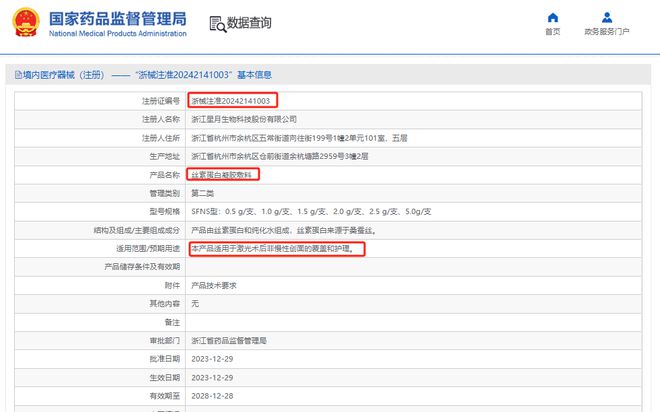Click the 审批部门 row label
The height and width of the screenshot is (412, 660).
click(165, 340)
